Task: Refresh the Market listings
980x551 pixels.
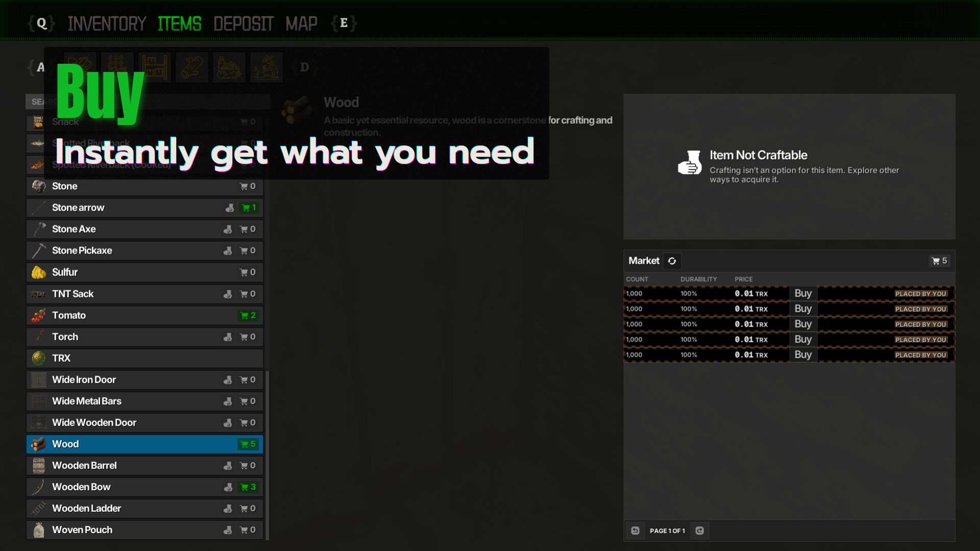Action: click(x=672, y=261)
